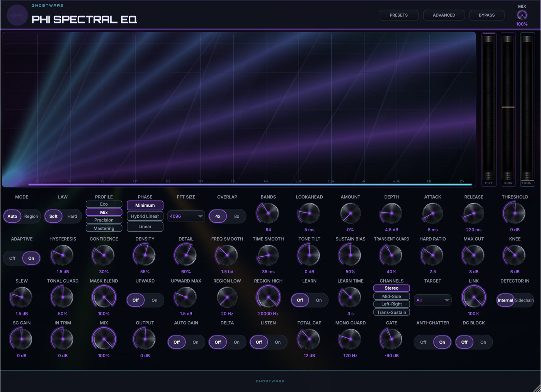Click the SLEW knob

[x=22, y=297]
